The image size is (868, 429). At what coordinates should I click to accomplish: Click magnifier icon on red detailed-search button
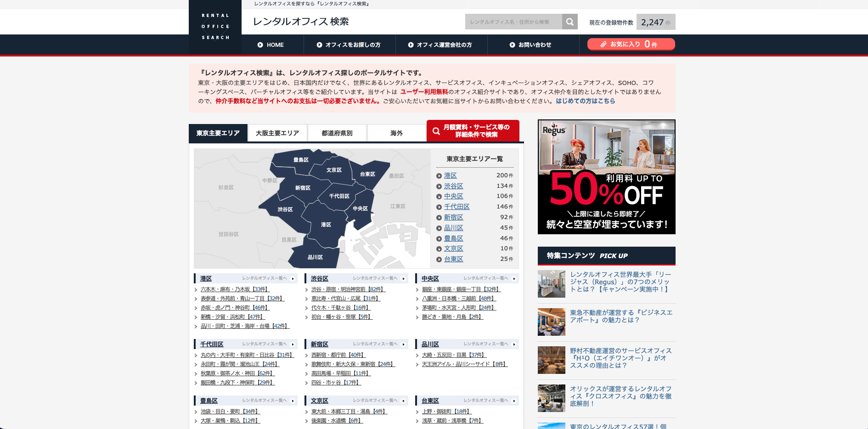point(436,131)
